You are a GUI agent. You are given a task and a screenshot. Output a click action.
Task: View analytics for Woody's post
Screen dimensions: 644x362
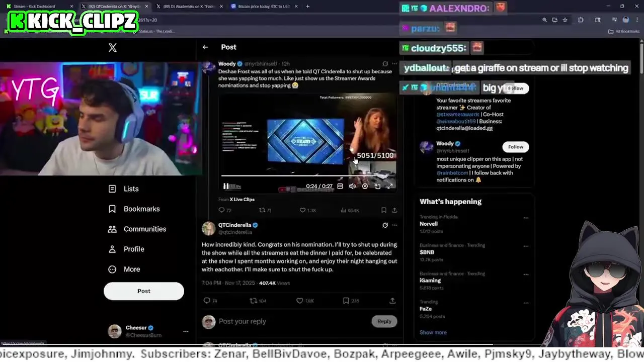click(350, 210)
